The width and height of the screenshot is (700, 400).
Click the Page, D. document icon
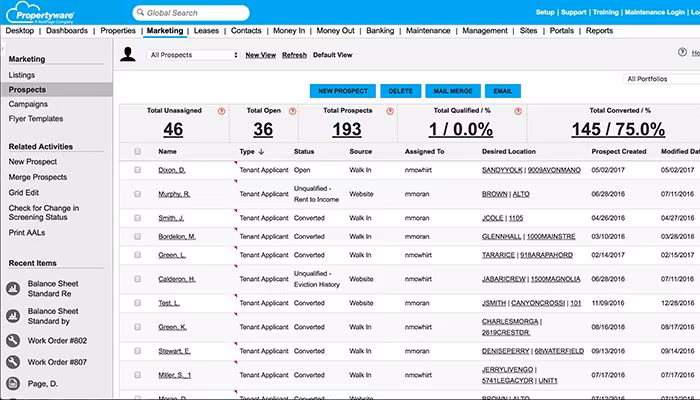[13, 383]
